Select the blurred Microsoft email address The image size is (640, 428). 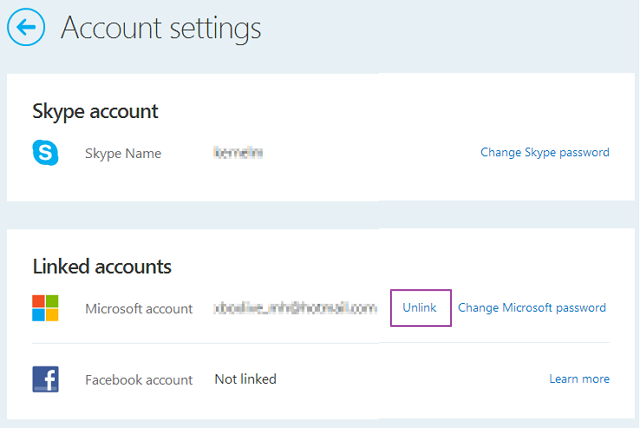(x=294, y=308)
